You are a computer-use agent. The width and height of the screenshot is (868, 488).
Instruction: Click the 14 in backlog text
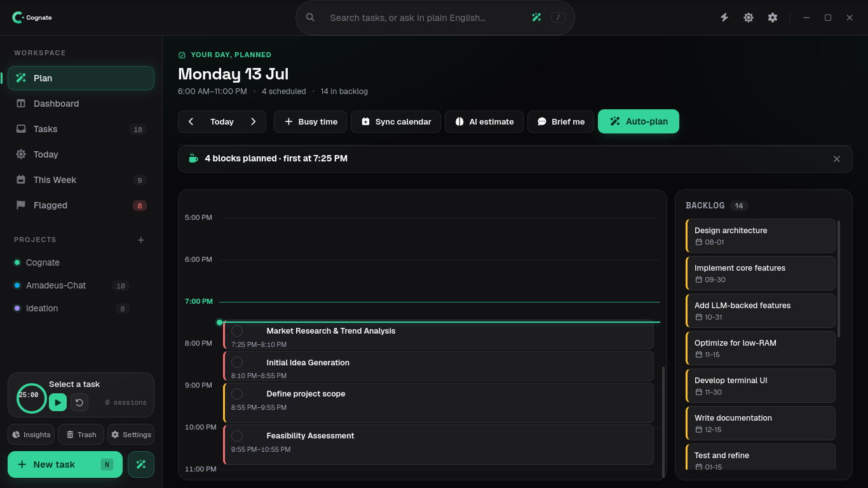[x=344, y=91]
